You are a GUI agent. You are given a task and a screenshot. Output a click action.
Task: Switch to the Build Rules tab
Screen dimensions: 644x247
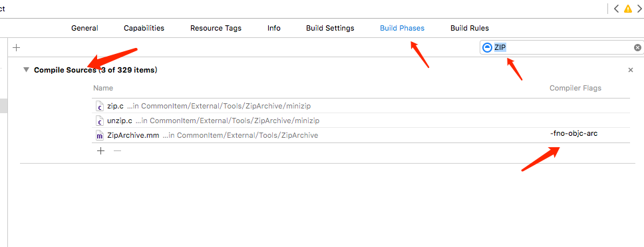click(470, 28)
